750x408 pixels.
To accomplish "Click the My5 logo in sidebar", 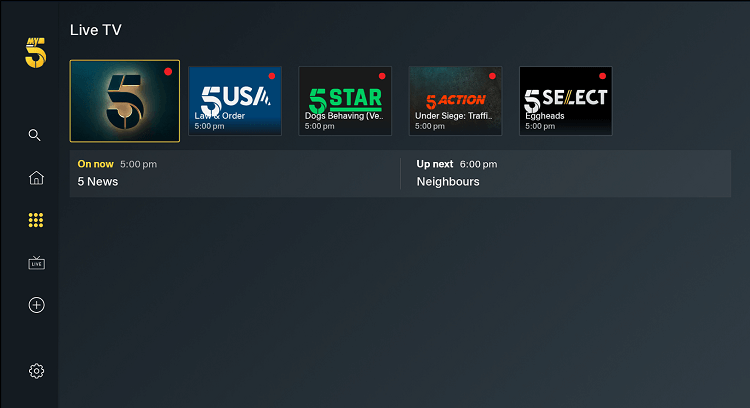I will [x=35, y=53].
